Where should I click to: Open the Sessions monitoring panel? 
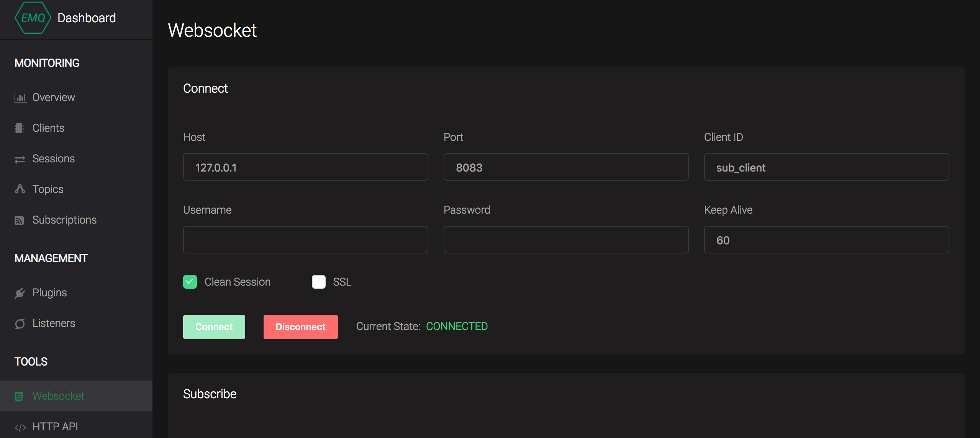pos(52,159)
